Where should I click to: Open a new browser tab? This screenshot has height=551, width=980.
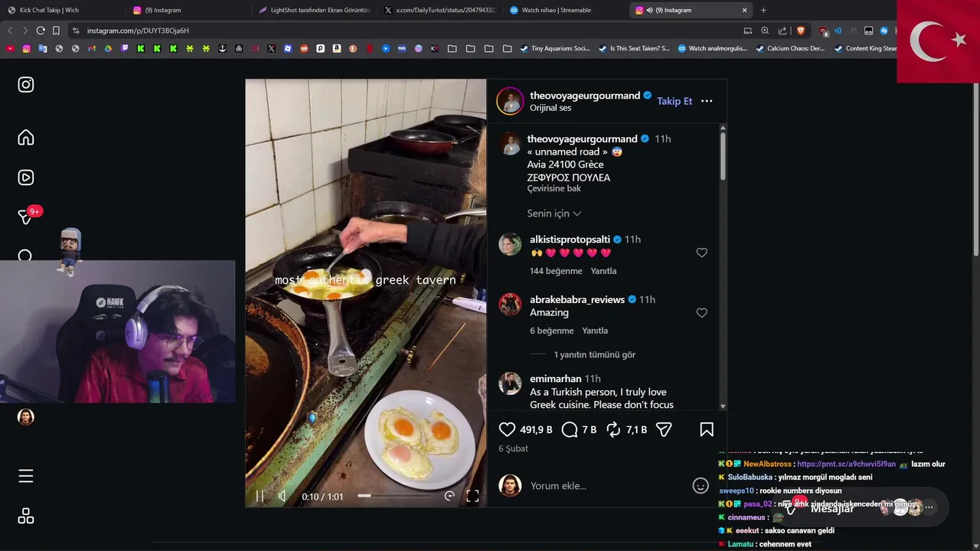point(763,10)
